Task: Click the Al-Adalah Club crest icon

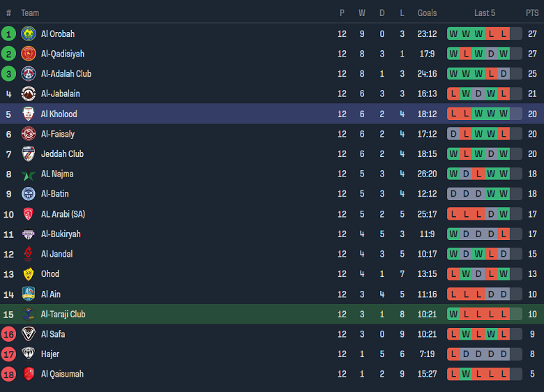Action: click(29, 74)
